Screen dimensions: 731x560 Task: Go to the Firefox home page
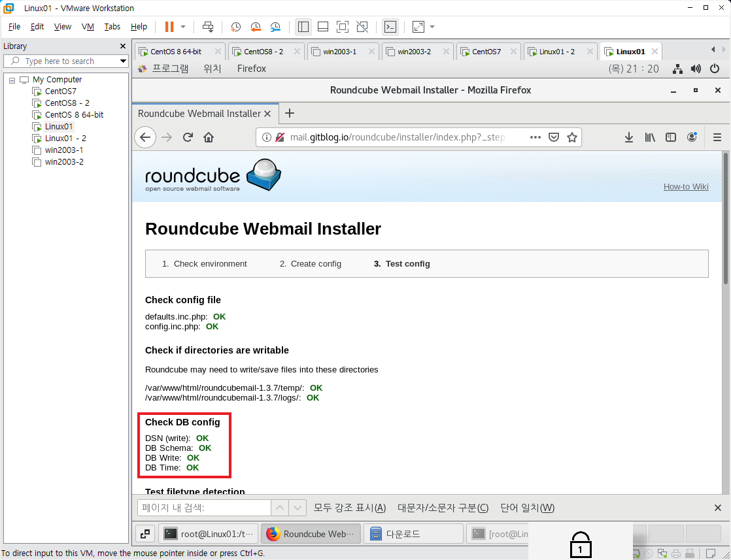click(x=209, y=137)
